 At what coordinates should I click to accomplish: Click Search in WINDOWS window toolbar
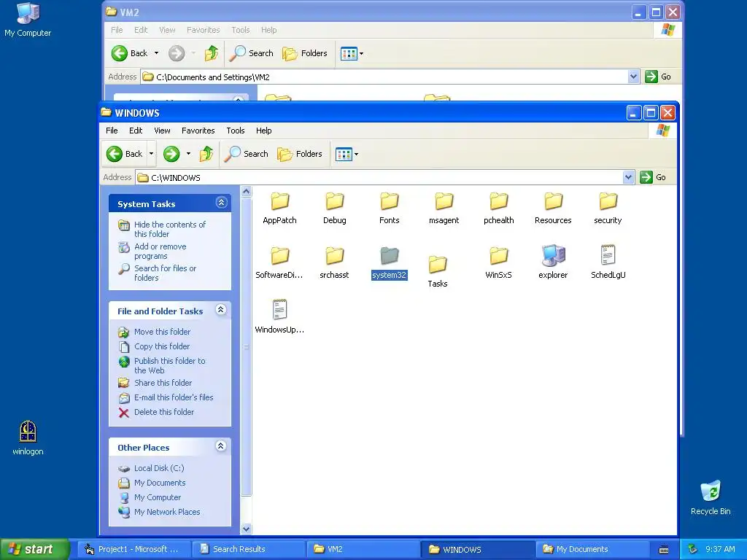pos(247,154)
